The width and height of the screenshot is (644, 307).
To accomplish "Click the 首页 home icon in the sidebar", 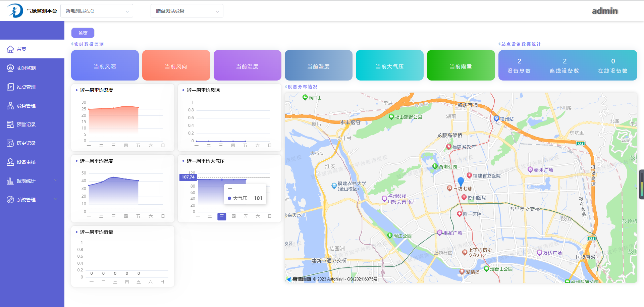I will click(10, 49).
